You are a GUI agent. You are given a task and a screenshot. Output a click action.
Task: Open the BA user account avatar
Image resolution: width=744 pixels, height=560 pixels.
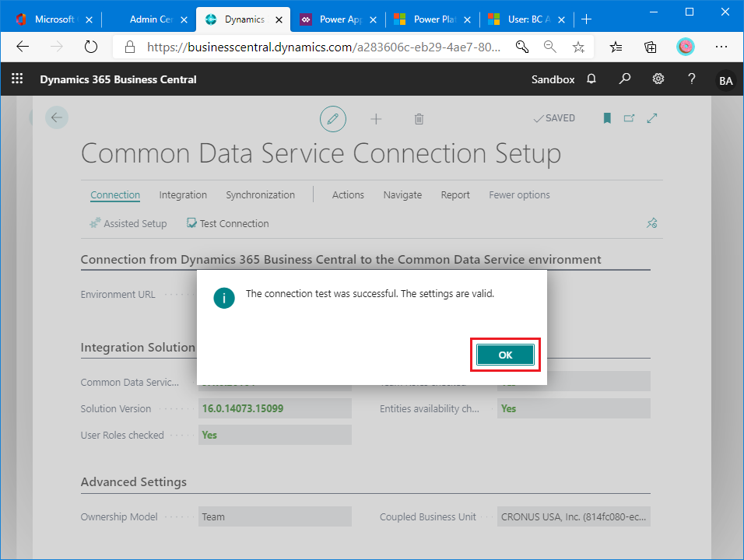coord(725,81)
